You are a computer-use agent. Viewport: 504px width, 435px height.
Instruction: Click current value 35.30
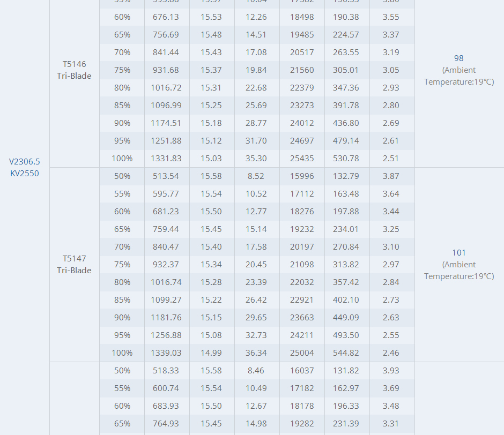(x=256, y=159)
